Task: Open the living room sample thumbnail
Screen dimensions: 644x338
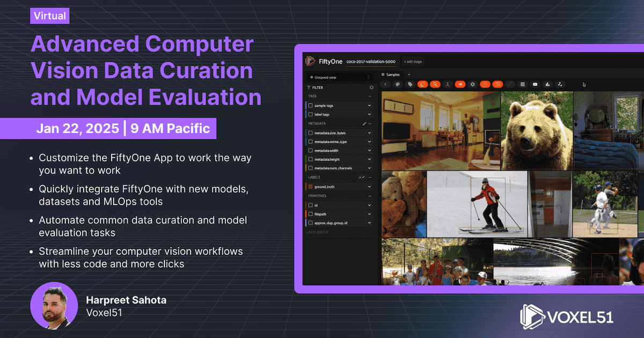Action: [441, 130]
